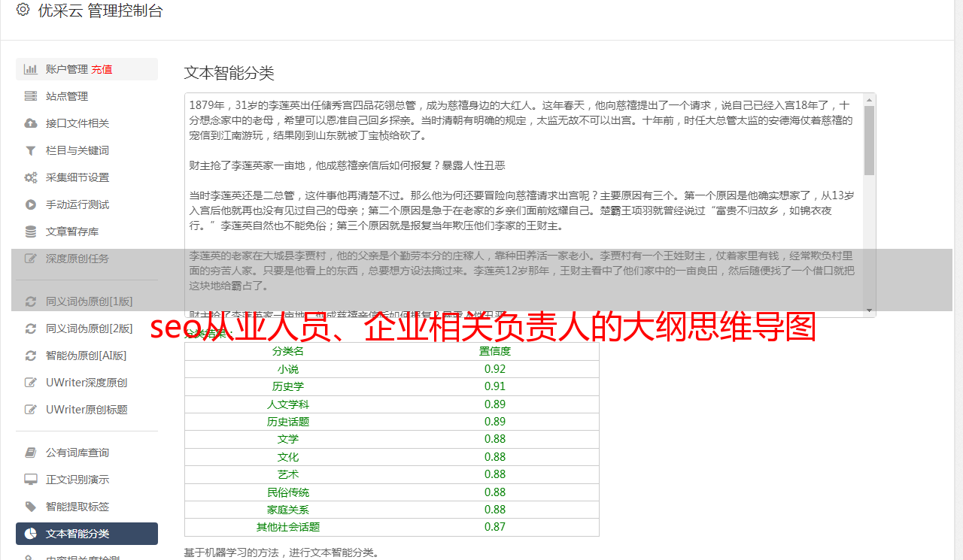Image resolution: width=963 pixels, height=560 pixels.
Task: Click the funnel icon for 栏目与关键词
Action: (x=31, y=150)
